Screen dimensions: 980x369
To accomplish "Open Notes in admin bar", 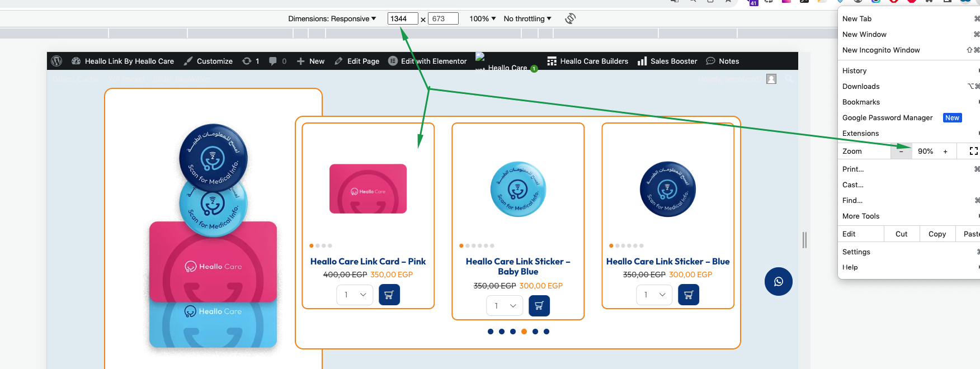I will pos(723,61).
